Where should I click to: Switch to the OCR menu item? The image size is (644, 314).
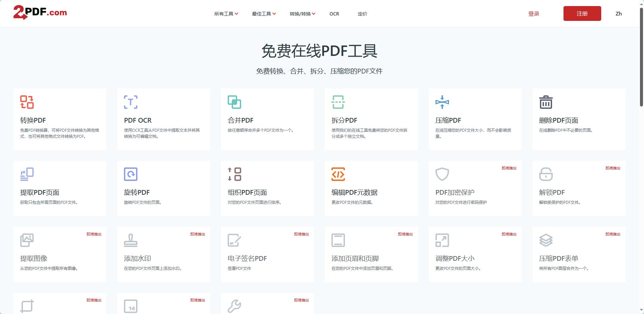334,14
